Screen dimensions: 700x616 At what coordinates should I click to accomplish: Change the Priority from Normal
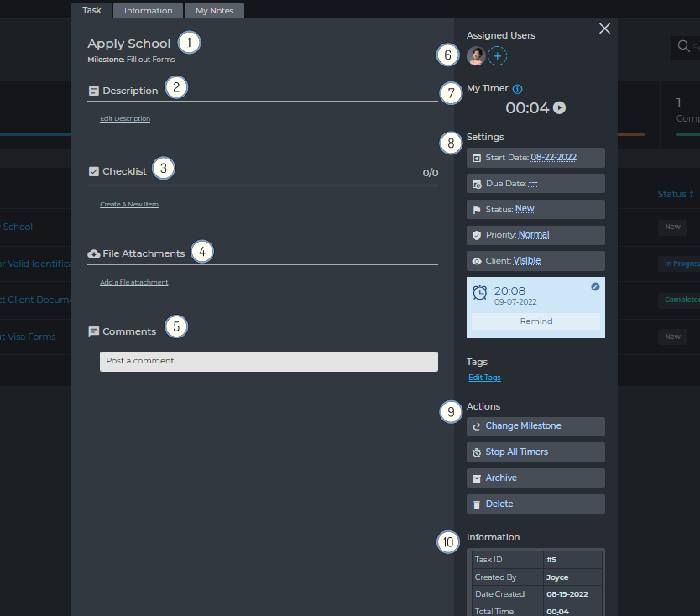coord(535,235)
